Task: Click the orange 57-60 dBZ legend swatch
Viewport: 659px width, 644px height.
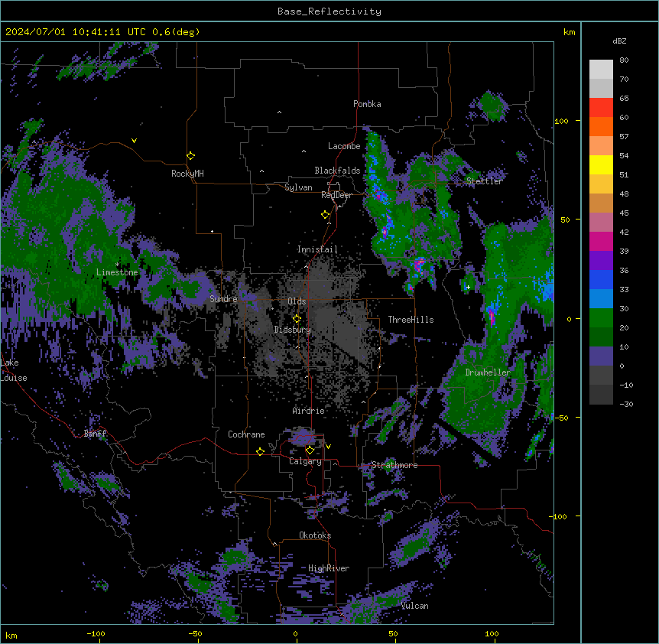Action: pos(601,126)
